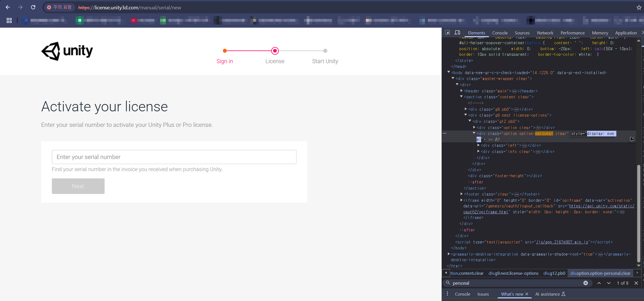This screenshot has height=301, width=644.
Task: Click the Sign in step label
Action: click(x=225, y=61)
